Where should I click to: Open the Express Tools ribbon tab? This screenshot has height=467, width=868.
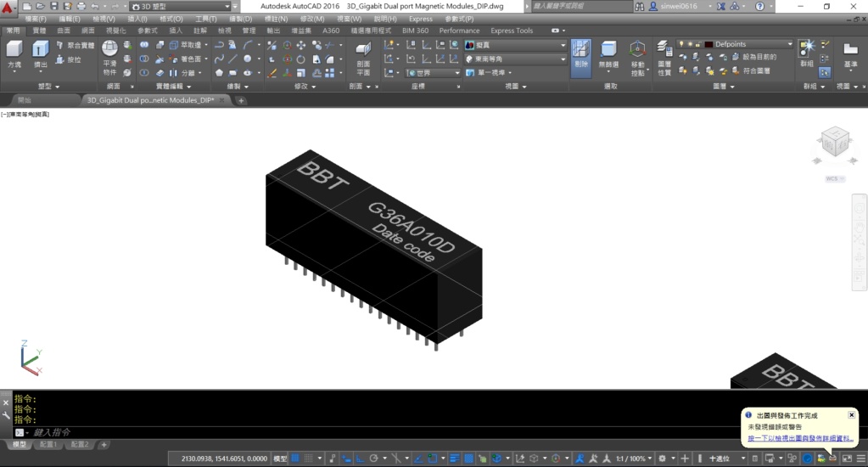click(x=512, y=31)
